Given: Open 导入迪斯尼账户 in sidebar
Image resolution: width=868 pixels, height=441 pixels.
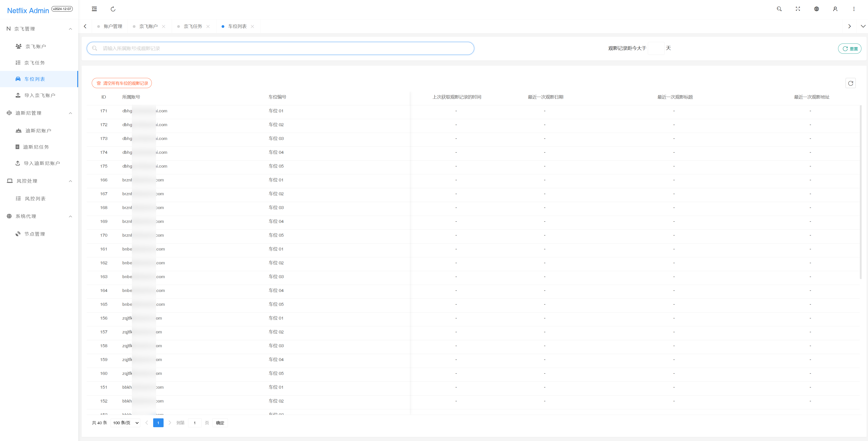Looking at the screenshot, I should 39,163.
